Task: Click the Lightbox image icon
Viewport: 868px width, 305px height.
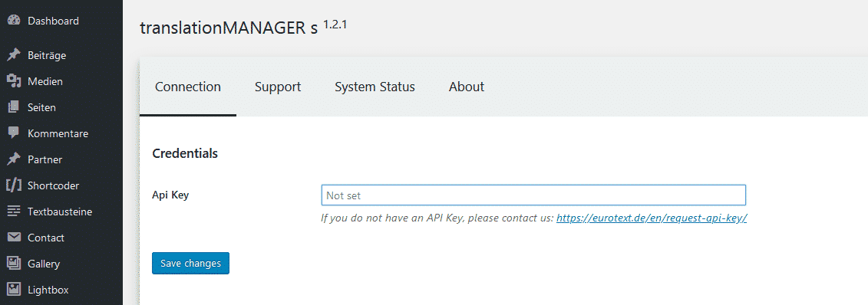Action: click(x=13, y=290)
